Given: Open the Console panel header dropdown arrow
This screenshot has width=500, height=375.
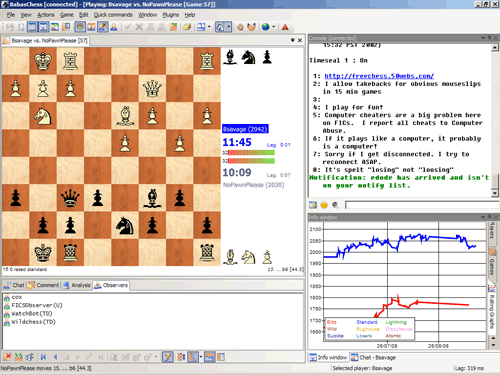Looking at the screenshot, I should click(x=483, y=38).
